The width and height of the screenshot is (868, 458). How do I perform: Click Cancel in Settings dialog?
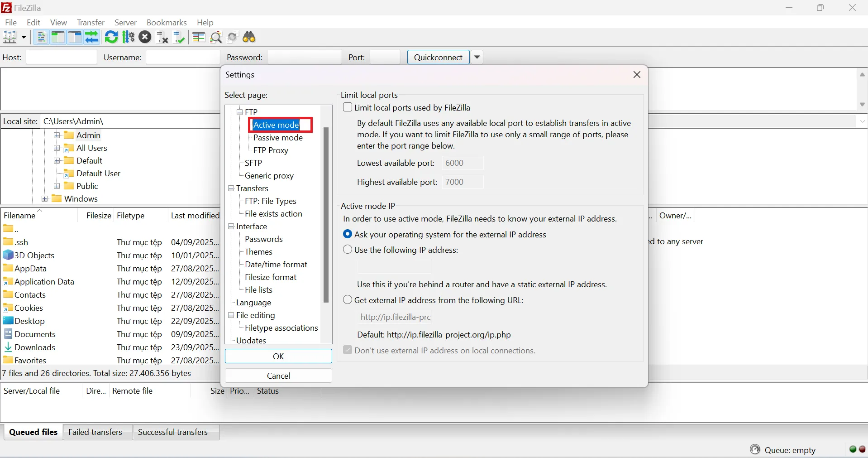(278, 376)
